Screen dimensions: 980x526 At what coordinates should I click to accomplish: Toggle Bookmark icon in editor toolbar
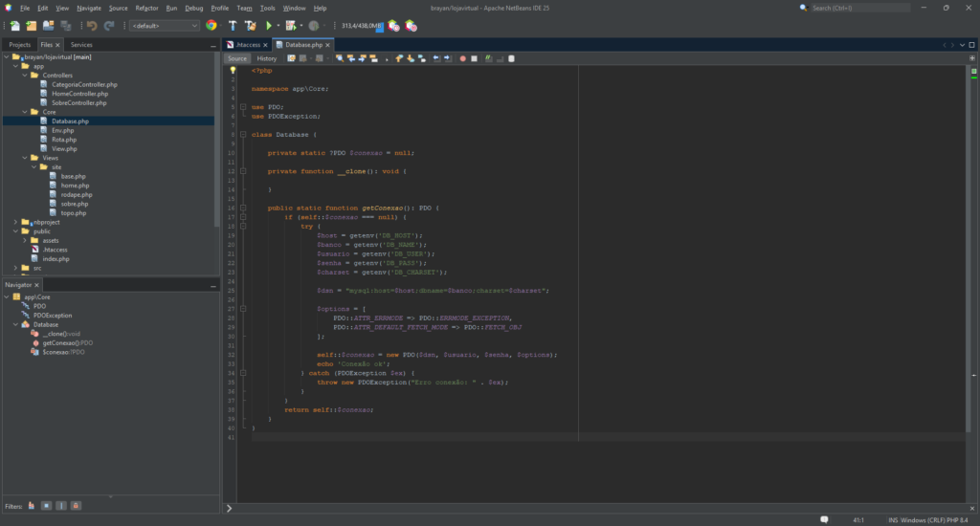pos(422,58)
